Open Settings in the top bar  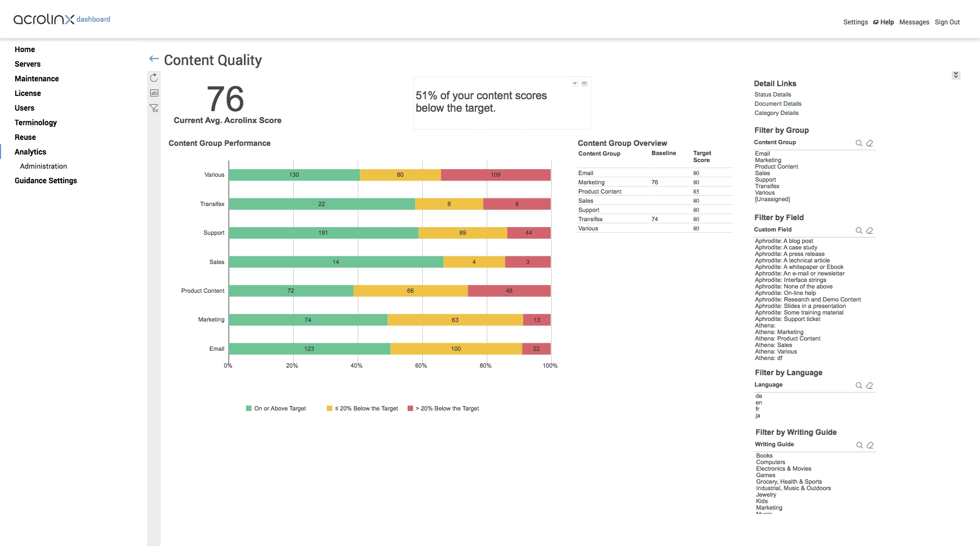855,22
